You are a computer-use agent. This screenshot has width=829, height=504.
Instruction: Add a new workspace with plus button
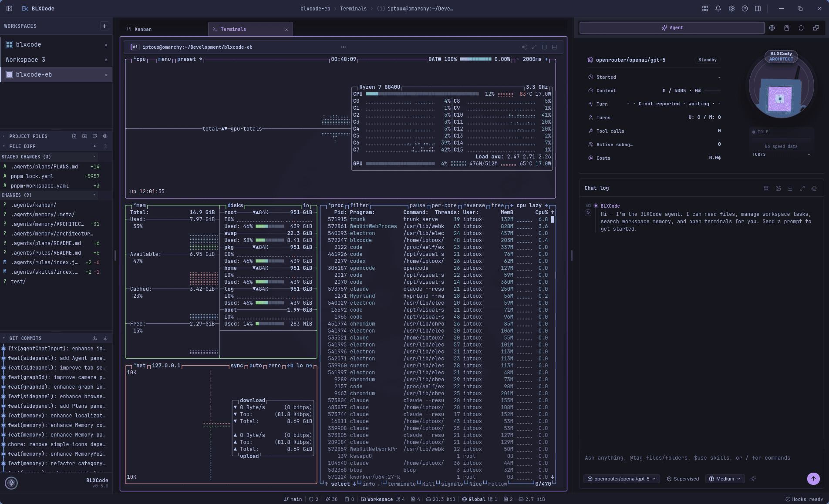tap(104, 26)
